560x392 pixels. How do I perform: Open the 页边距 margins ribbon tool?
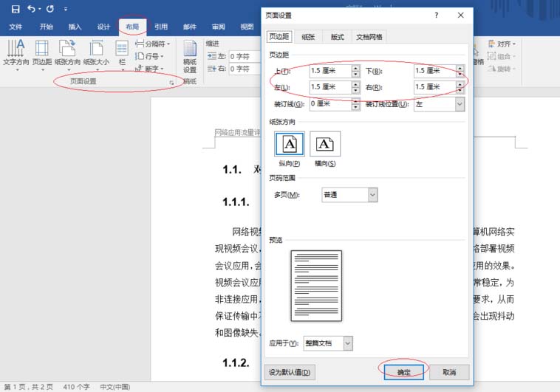tap(42, 55)
